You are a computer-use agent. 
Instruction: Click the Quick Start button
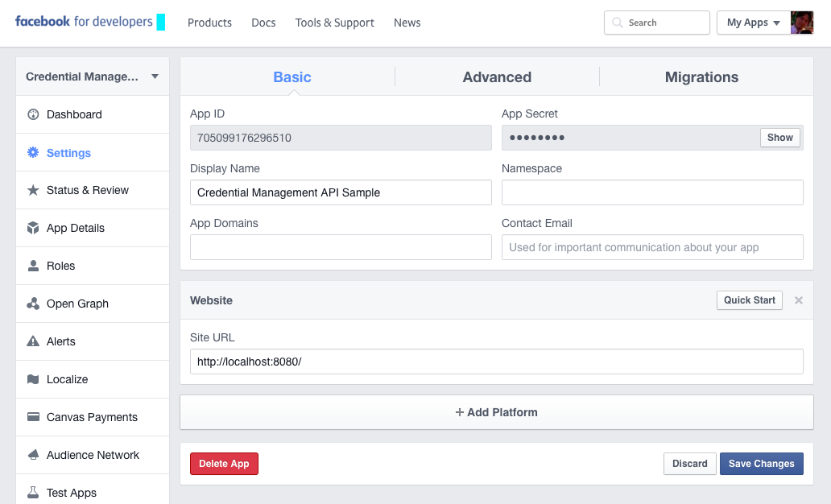click(x=750, y=300)
